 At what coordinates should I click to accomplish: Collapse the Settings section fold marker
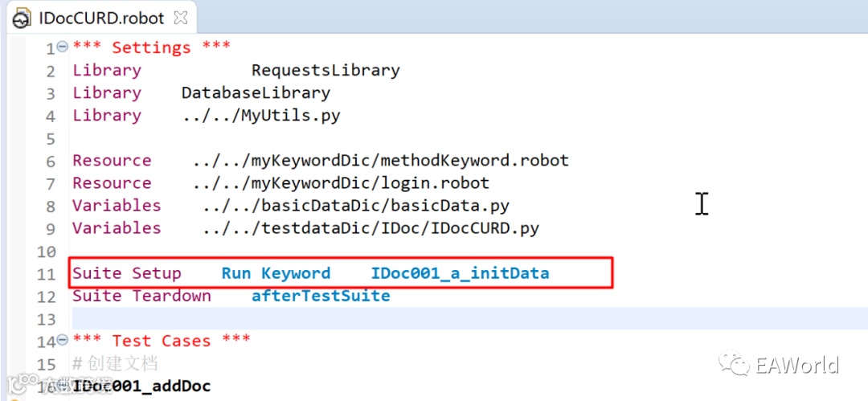[63, 47]
